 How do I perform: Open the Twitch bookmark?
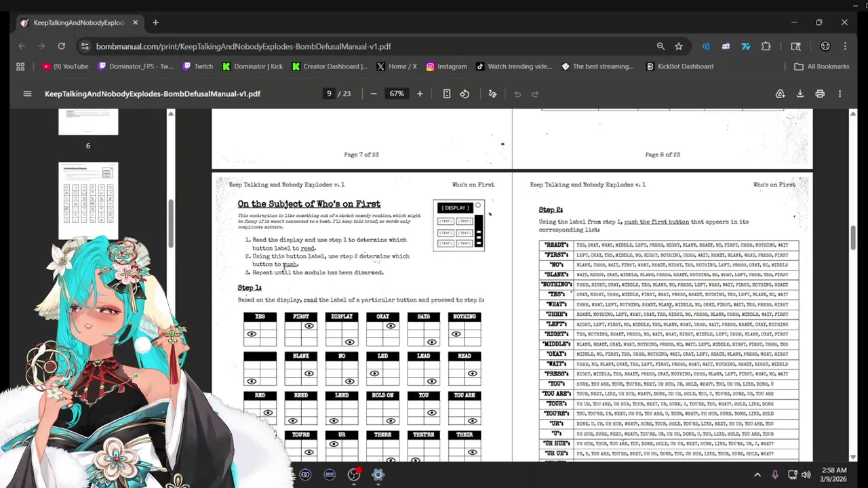click(x=197, y=66)
